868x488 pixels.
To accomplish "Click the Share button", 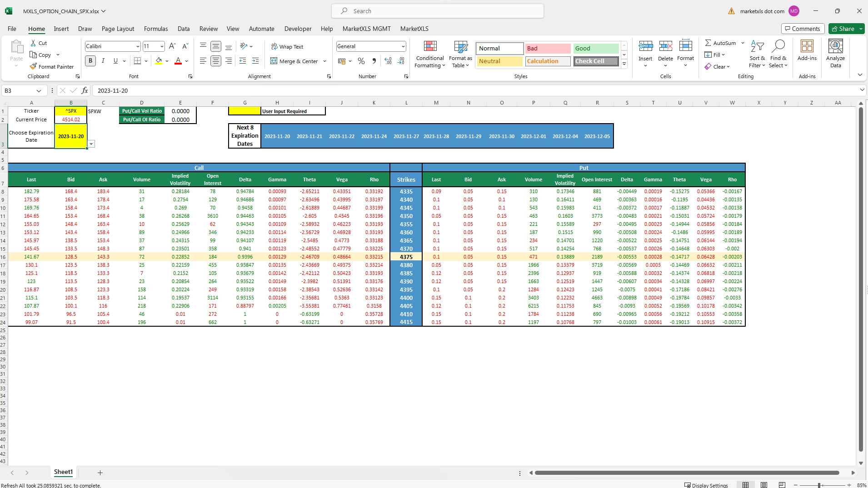I will [x=842, y=29].
